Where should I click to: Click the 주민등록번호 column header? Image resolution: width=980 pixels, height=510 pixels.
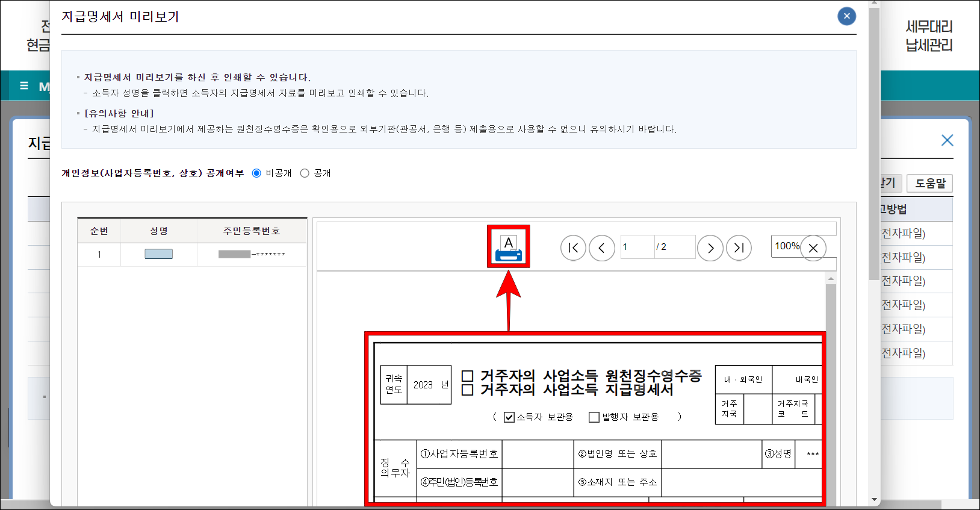tap(252, 231)
